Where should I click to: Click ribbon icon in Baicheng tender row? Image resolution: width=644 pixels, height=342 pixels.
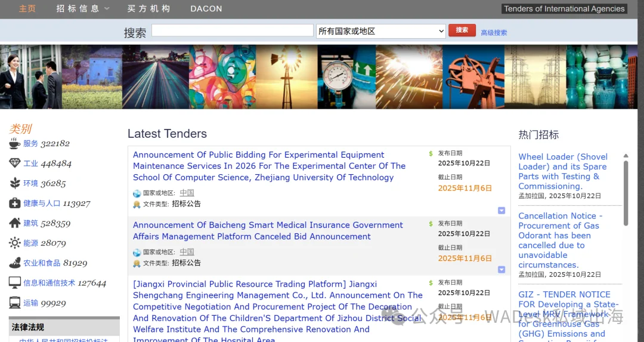click(137, 263)
